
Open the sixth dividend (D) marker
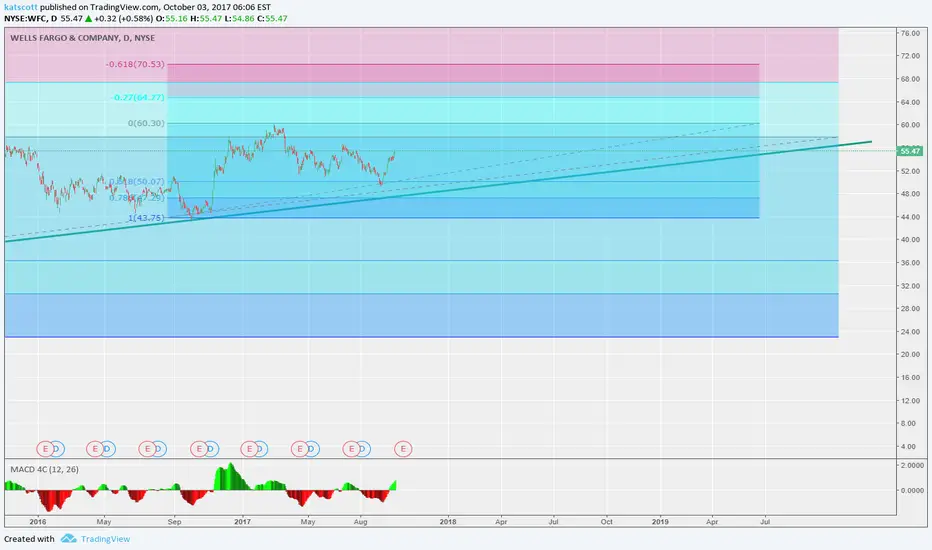coord(313,449)
